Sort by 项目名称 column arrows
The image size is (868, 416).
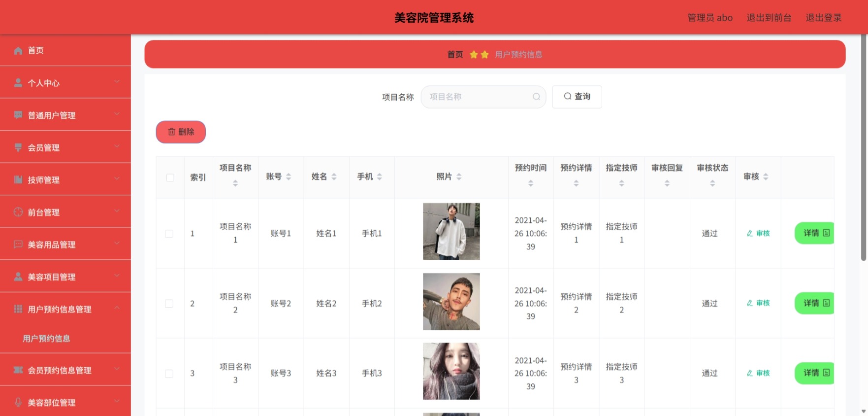(235, 183)
